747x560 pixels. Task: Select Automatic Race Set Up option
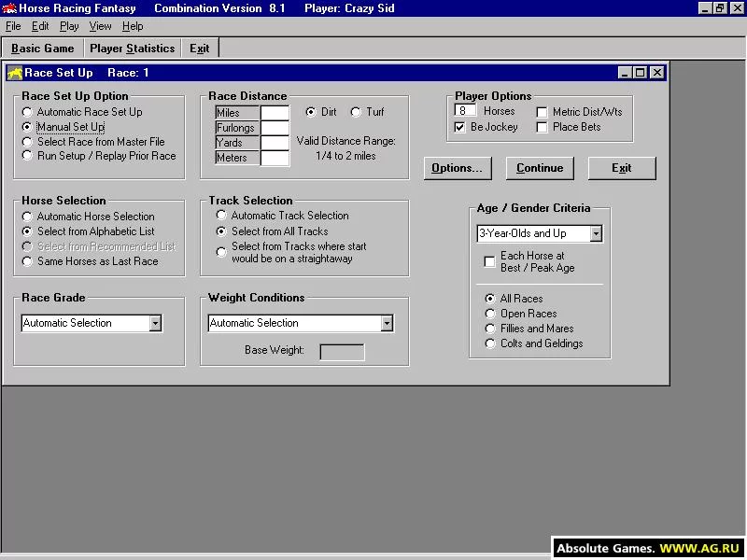pos(27,112)
